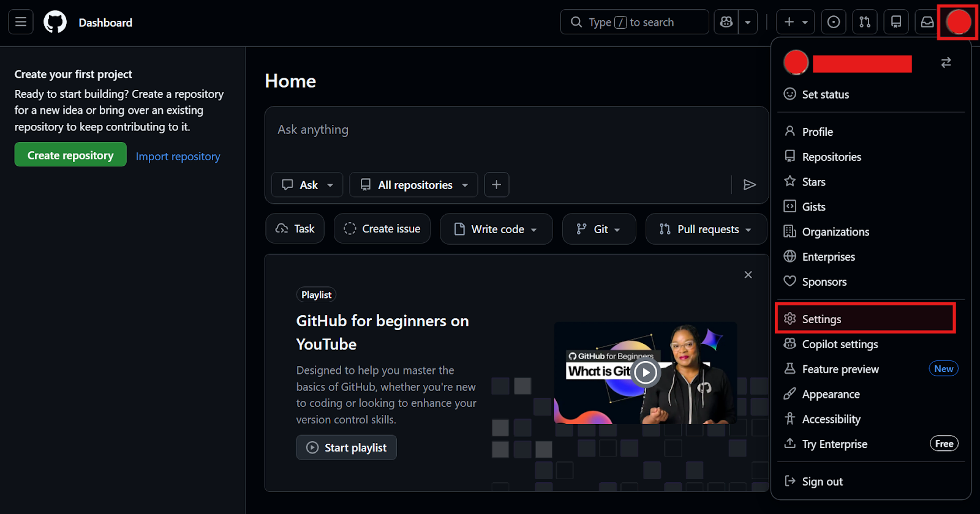The width and height of the screenshot is (980, 514).
Task: Expand the Create new plus dropdown
Action: click(x=796, y=23)
